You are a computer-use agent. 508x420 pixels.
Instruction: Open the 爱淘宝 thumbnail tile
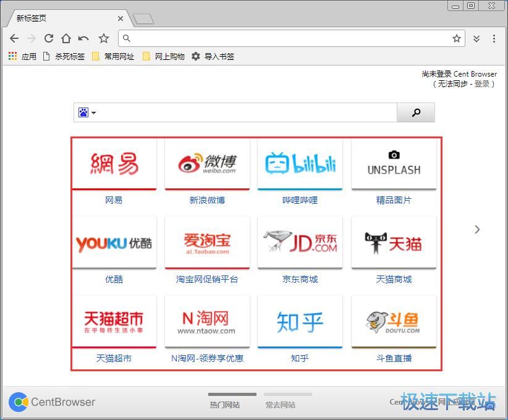[207, 243]
